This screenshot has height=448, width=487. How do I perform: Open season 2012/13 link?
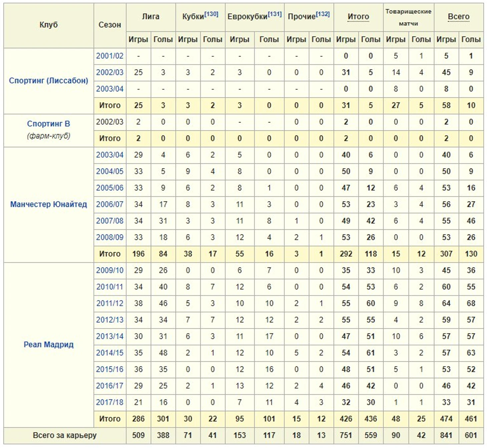(110, 320)
